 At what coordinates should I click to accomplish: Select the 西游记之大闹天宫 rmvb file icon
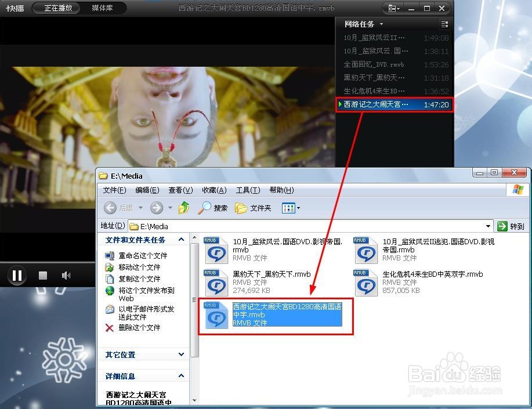216,316
